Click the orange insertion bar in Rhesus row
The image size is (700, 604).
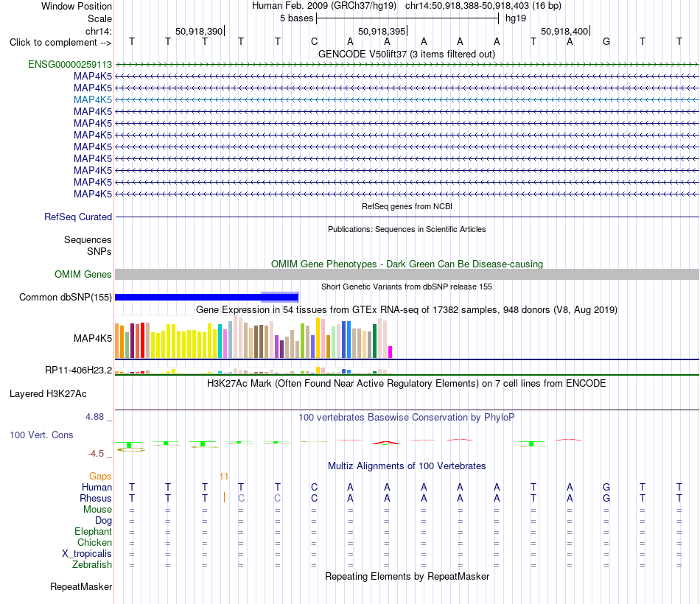click(224, 497)
